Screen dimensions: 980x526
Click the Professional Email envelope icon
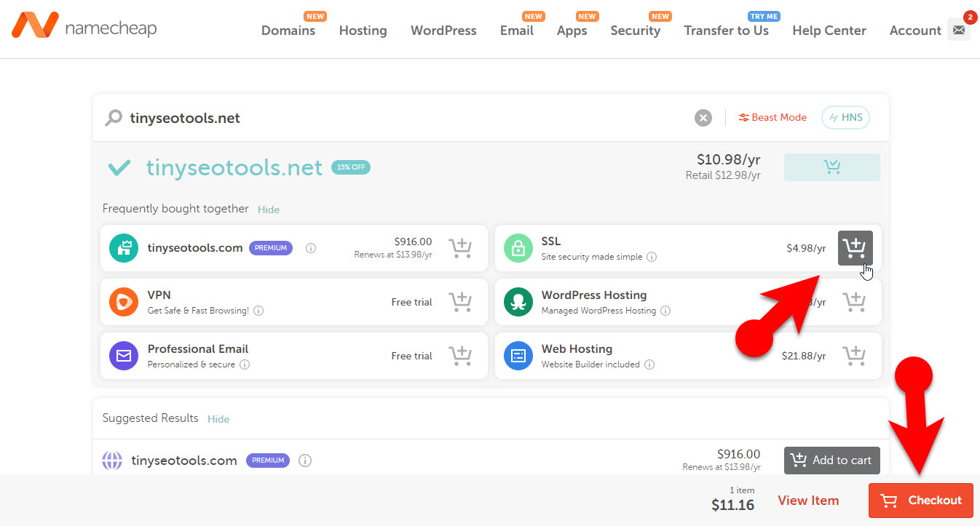tap(124, 356)
